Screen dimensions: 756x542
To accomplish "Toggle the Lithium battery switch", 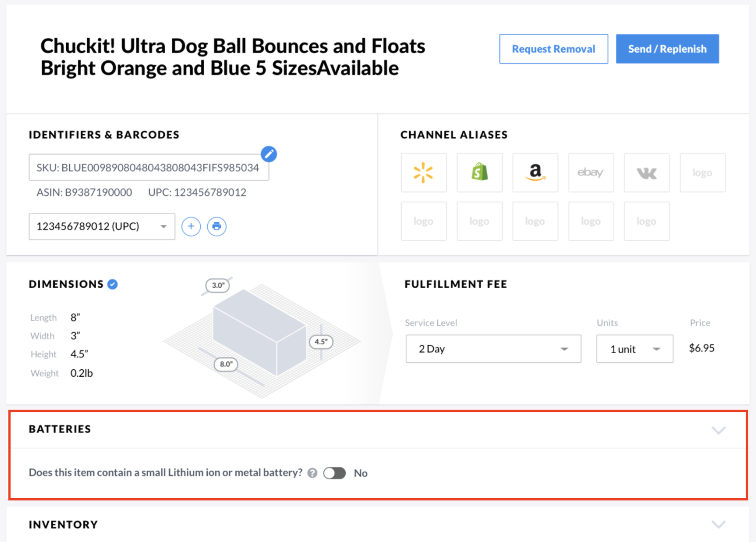I will pos(335,473).
